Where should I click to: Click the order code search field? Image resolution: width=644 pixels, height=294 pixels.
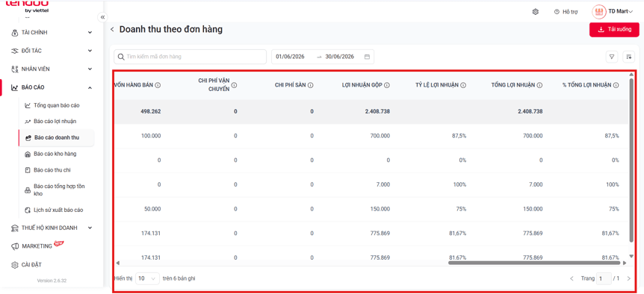(191, 57)
